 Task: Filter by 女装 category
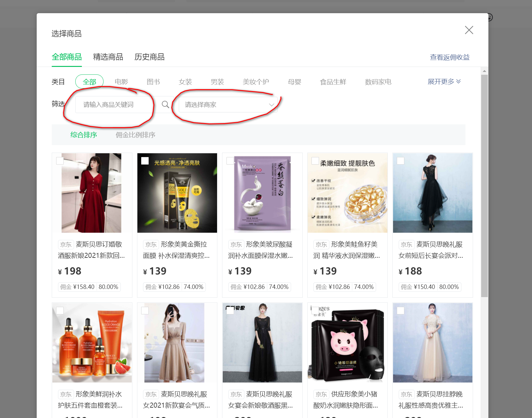point(185,82)
